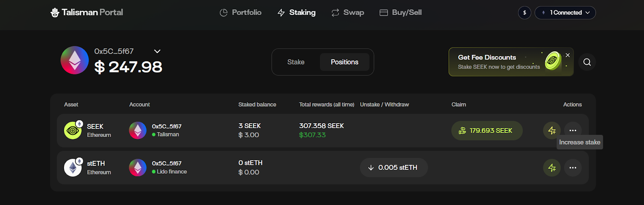Click increase stake icon for stETH
This screenshot has height=205, width=644.
[552, 168]
